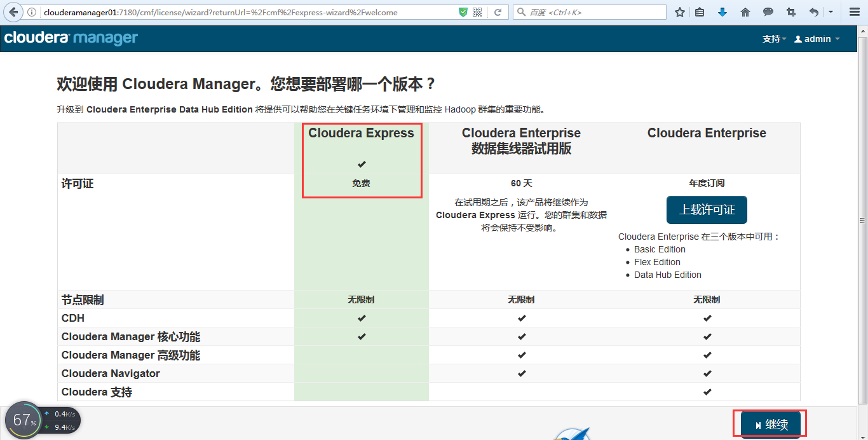The image size is (868, 440).
Task: Click the search magnifier icon
Action: pos(521,12)
